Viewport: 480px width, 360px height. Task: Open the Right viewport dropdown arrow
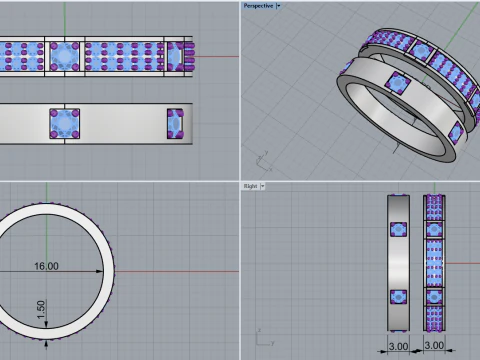[262, 186]
